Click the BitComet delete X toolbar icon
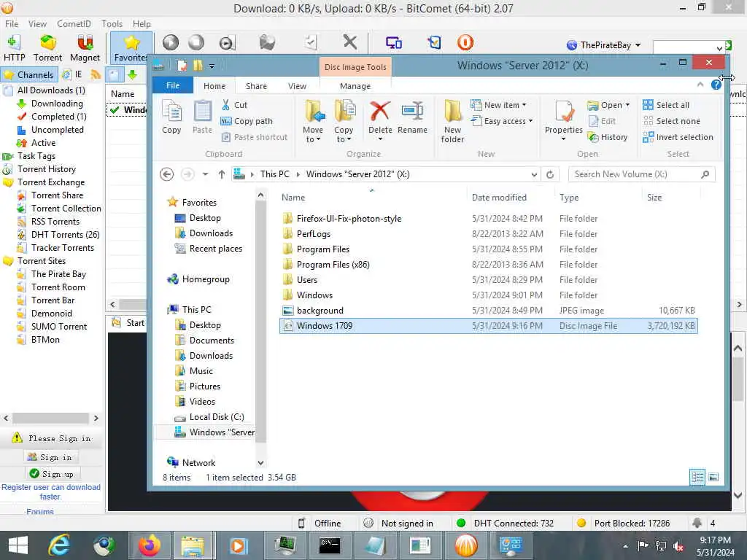This screenshot has width=747, height=560. [x=350, y=42]
